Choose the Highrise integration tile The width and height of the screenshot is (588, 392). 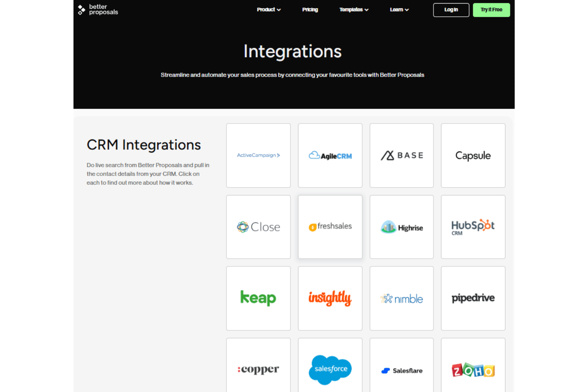(x=402, y=227)
